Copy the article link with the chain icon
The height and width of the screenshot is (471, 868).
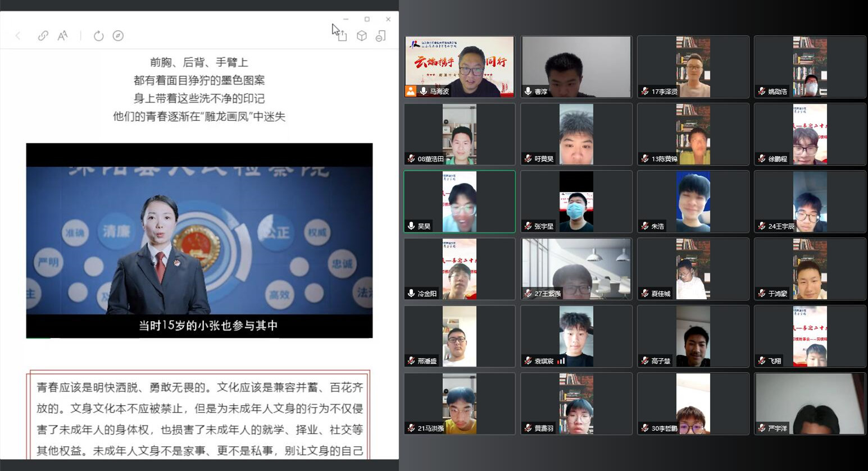43,36
